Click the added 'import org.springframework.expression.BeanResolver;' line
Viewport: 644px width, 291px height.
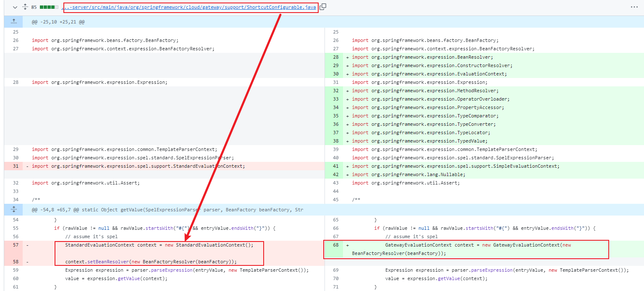pyautogui.click(x=422, y=57)
